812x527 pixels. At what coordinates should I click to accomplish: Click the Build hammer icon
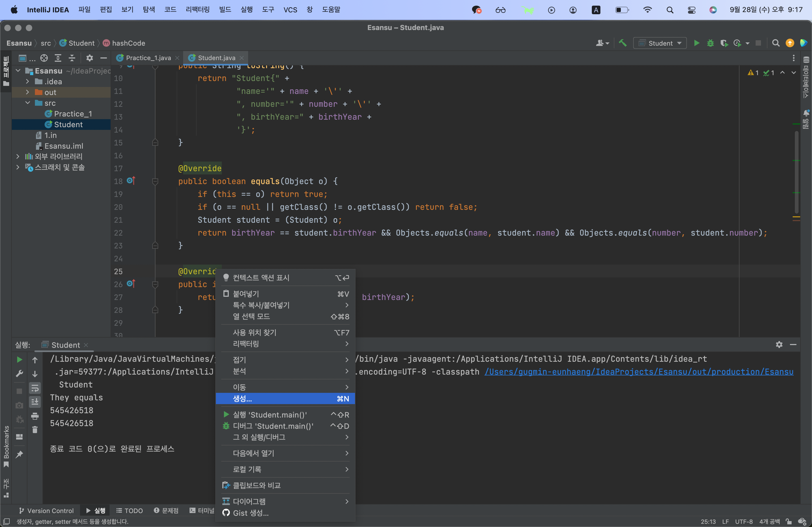tap(623, 43)
